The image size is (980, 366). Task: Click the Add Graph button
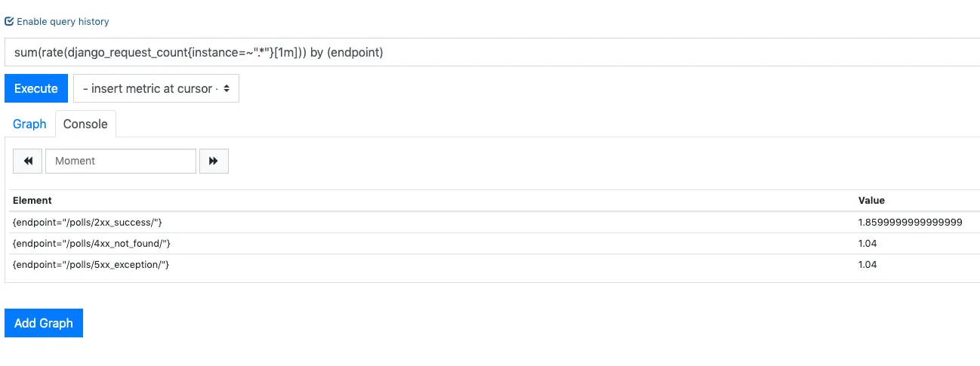[44, 323]
